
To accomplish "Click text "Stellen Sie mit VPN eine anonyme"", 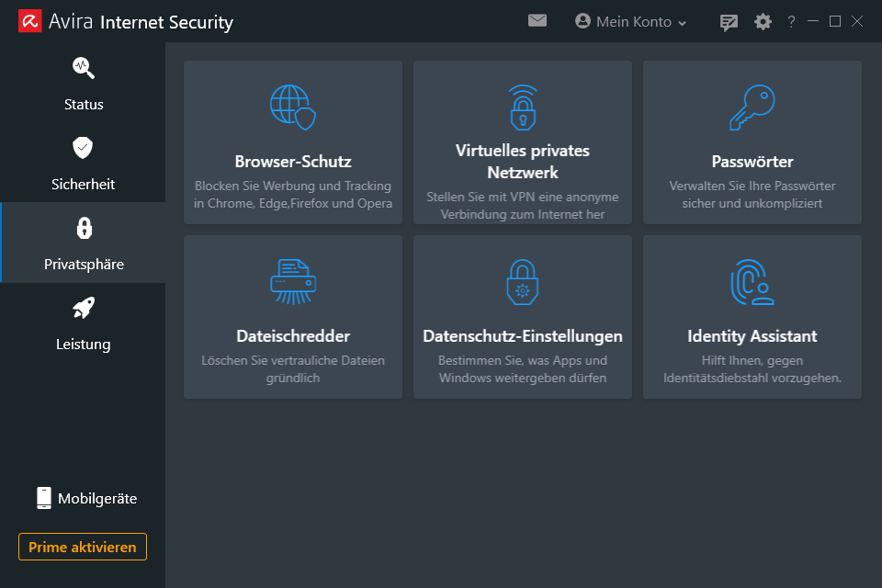I will pyautogui.click(x=523, y=197).
